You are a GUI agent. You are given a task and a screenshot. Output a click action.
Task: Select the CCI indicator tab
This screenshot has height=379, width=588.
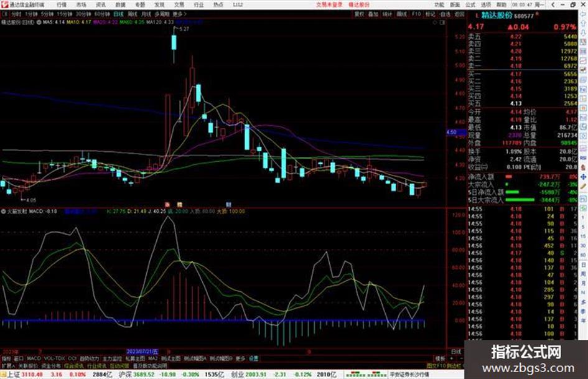pyautogui.click(x=72, y=358)
